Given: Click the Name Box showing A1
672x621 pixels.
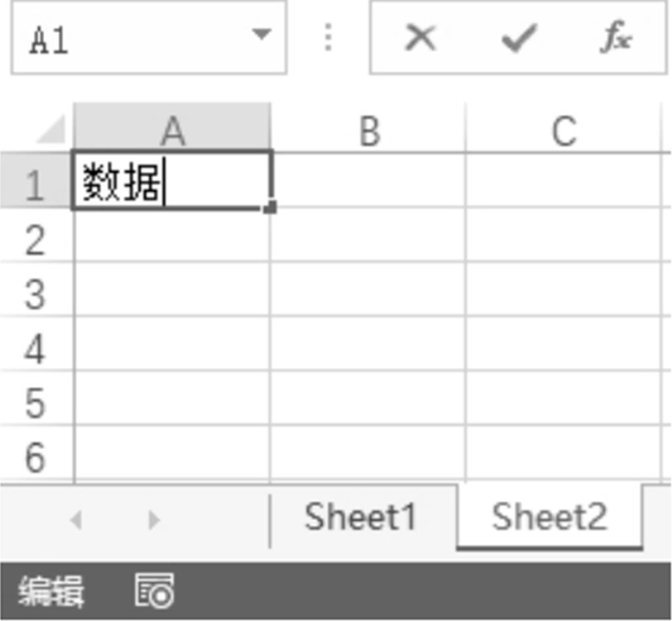Looking at the screenshot, I should pyautogui.click(x=131, y=38).
